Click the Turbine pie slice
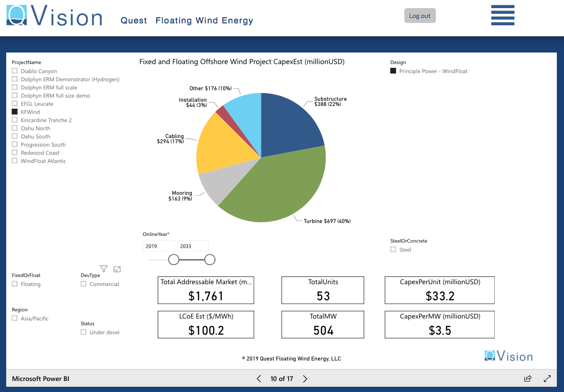Screen dimensions: 564x392 coord(281,187)
